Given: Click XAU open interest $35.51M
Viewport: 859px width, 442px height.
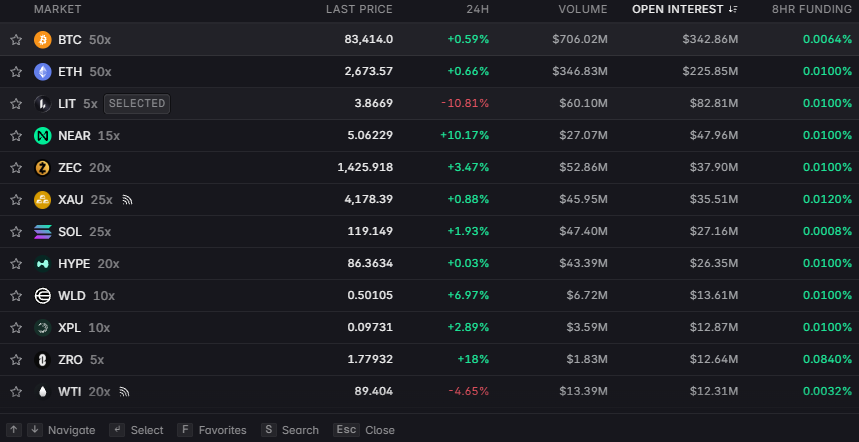Looking at the screenshot, I should (x=713, y=200).
